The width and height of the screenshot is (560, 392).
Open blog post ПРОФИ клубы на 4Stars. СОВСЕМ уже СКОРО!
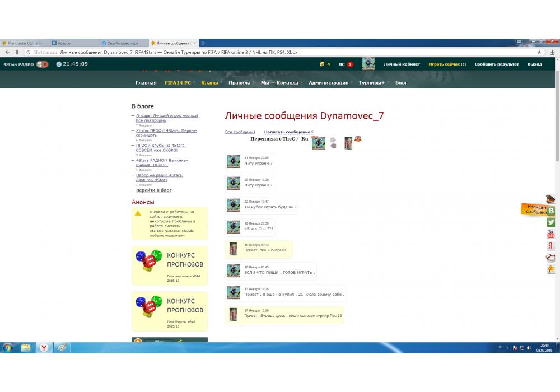tap(161, 148)
